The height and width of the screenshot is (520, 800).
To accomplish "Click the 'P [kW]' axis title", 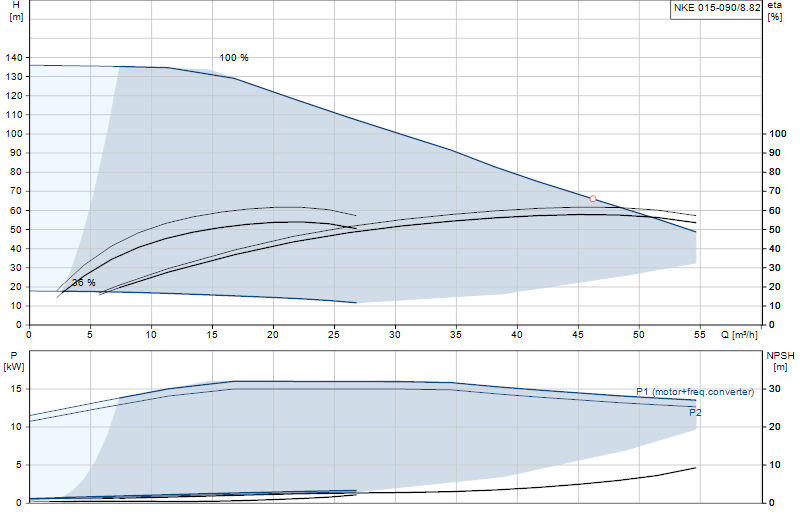I will pyautogui.click(x=14, y=361).
